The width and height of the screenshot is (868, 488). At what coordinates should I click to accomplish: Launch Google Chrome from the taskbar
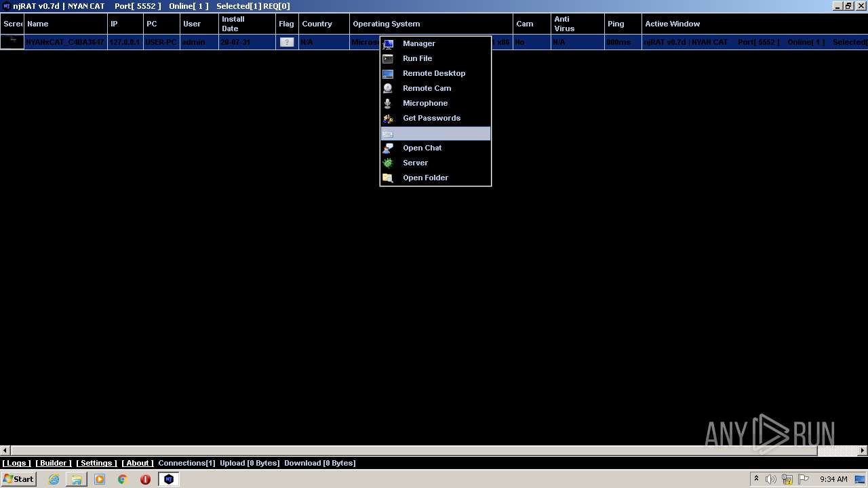[x=123, y=479]
